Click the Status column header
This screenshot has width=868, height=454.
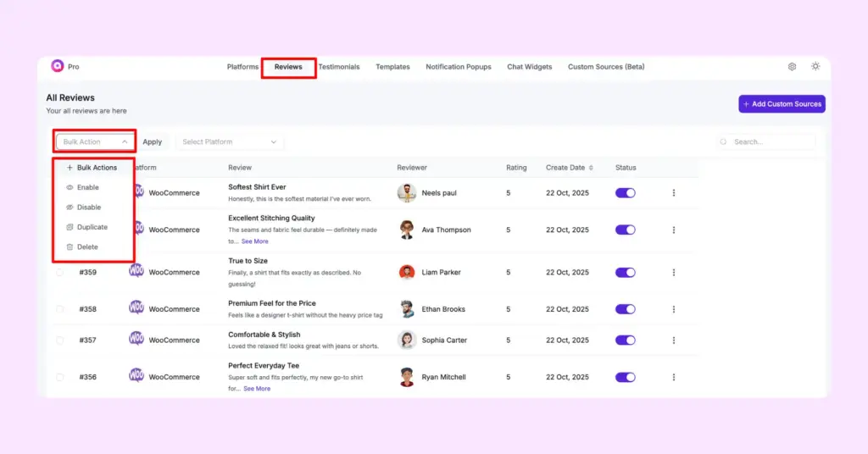point(626,168)
